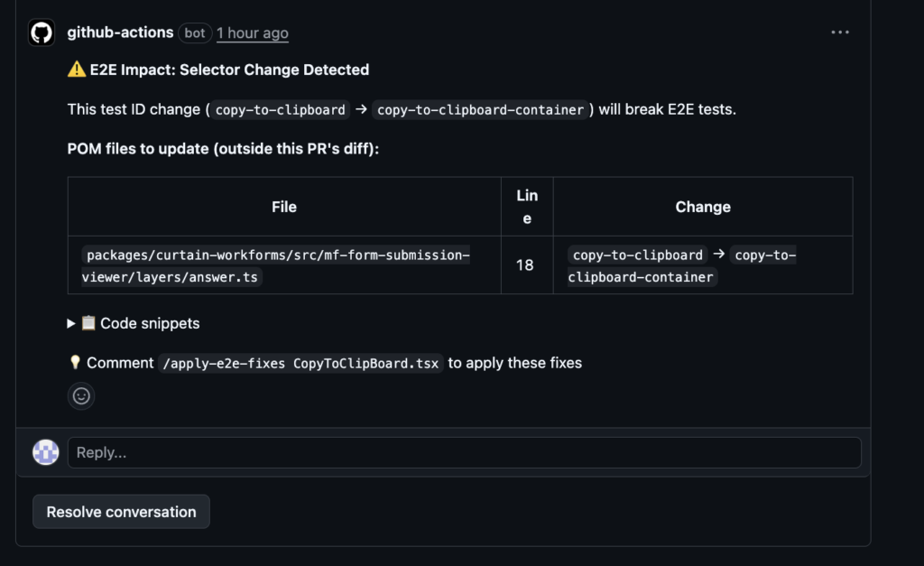Open the comment options three-dot menu
The image size is (924, 566).
[840, 32]
